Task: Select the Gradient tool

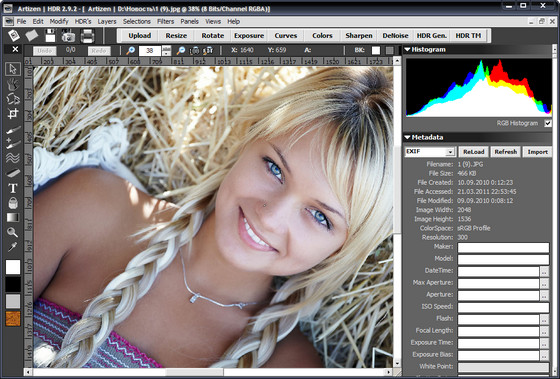Action: (13, 218)
